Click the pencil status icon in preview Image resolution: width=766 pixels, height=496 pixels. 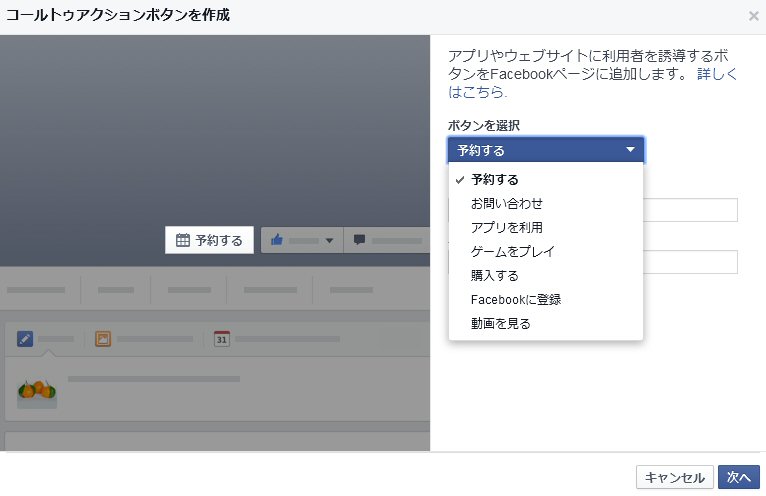click(x=25, y=339)
